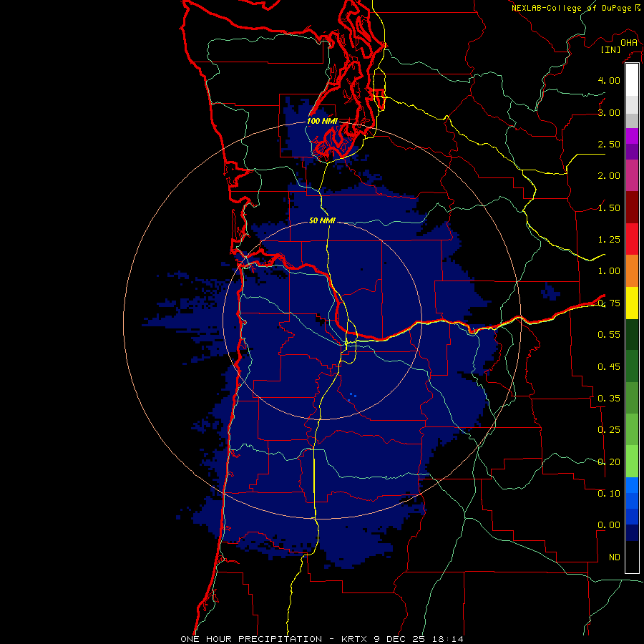Click the dark red 1.50 legend swatch
The height and width of the screenshot is (644, 644).
pos(632,207)
